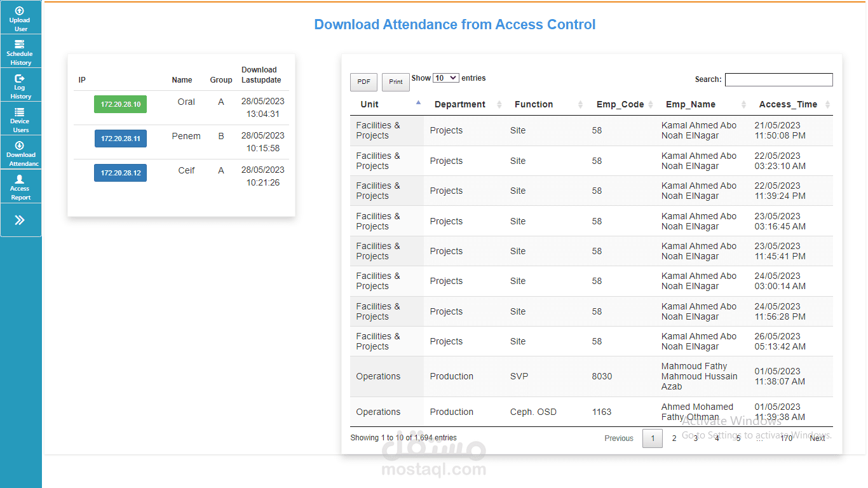
Task: Open the Show entries dropdown
Action: [445, 78]
